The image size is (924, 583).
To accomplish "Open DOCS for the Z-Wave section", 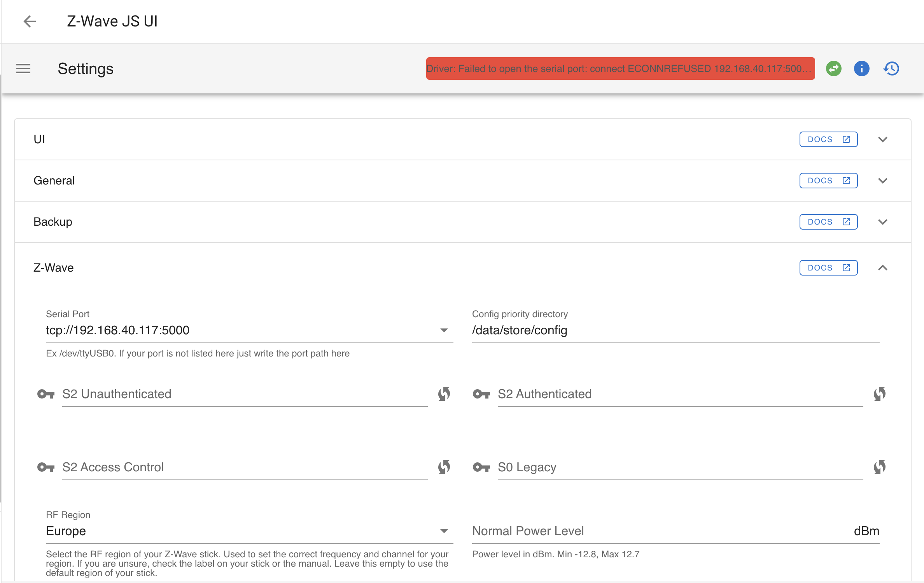I will tap(828, 268).
